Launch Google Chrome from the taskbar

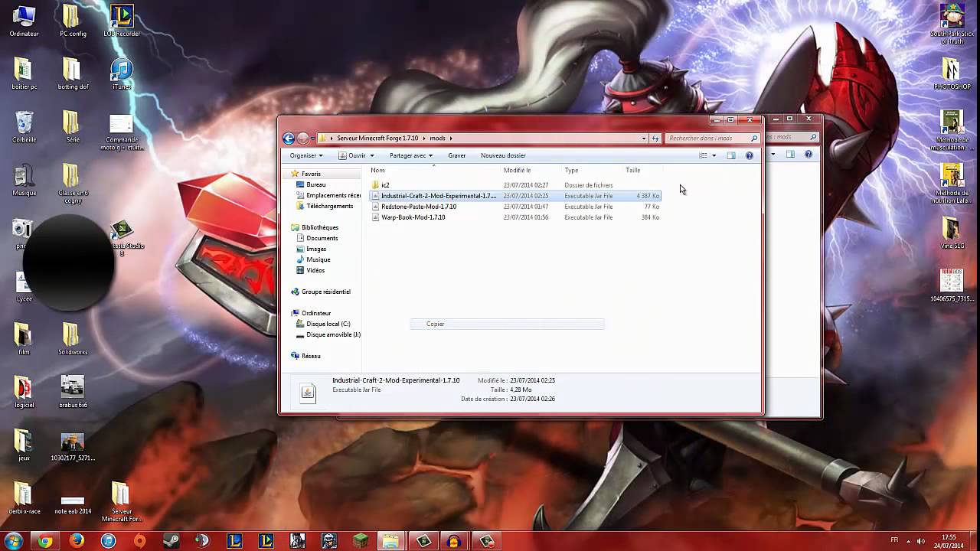[x=45, y=541]
